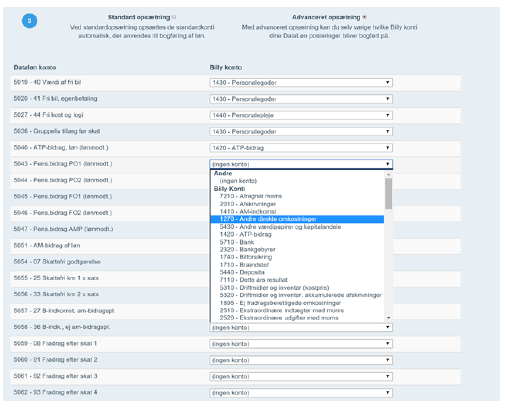Click the dropdown list scrollbar thumb
The height and width of the screenshot is (408, 505).
point(388,194)
